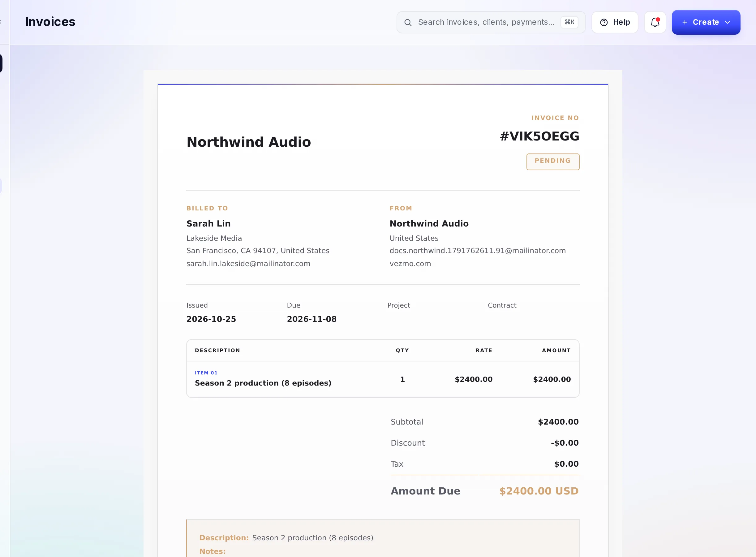Click the docs.northwind sender email address
The height and width of the screenshot is (557, 756).
[477, 251]
